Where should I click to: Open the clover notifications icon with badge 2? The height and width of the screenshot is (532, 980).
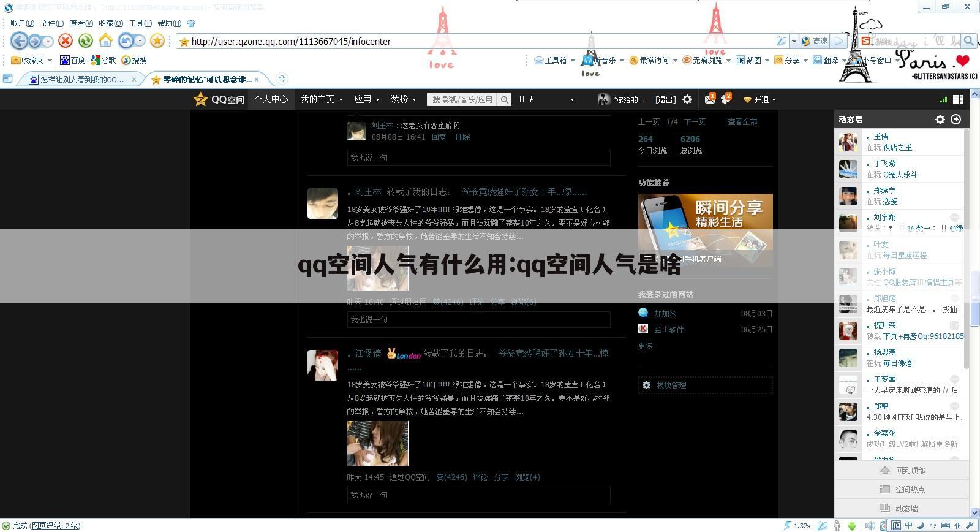click(x=726, y=99)
